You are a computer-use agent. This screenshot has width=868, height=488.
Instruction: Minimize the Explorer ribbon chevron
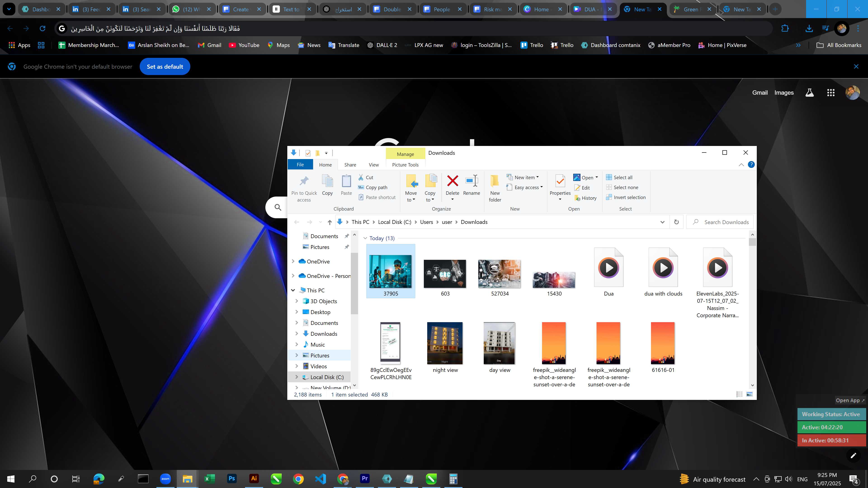click(741, 165)
